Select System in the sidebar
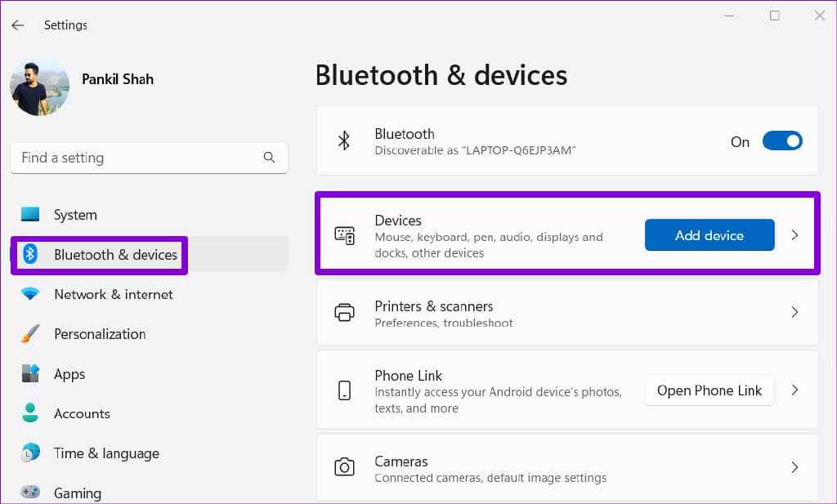Viewport: 837px width, 504px height. click(x=75, y=214)
